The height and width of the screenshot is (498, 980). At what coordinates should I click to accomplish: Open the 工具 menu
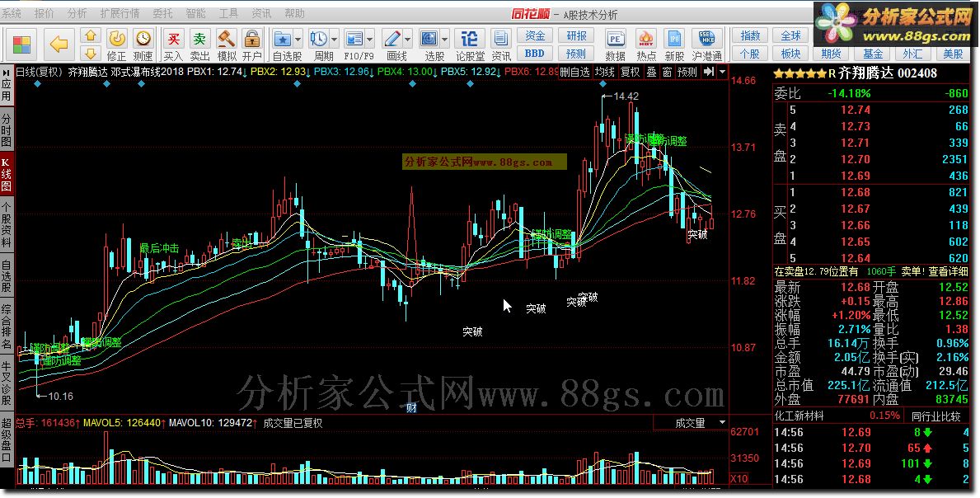click(228, 13)
